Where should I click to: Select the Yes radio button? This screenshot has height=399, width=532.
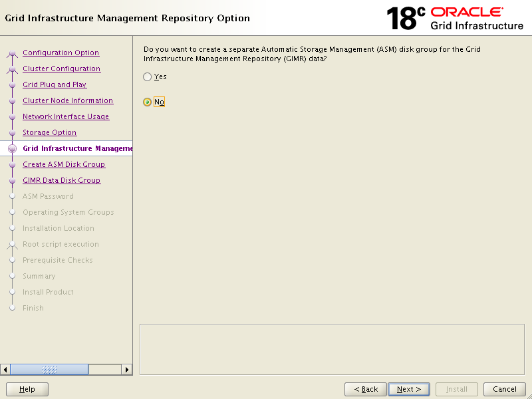point(147,76)
